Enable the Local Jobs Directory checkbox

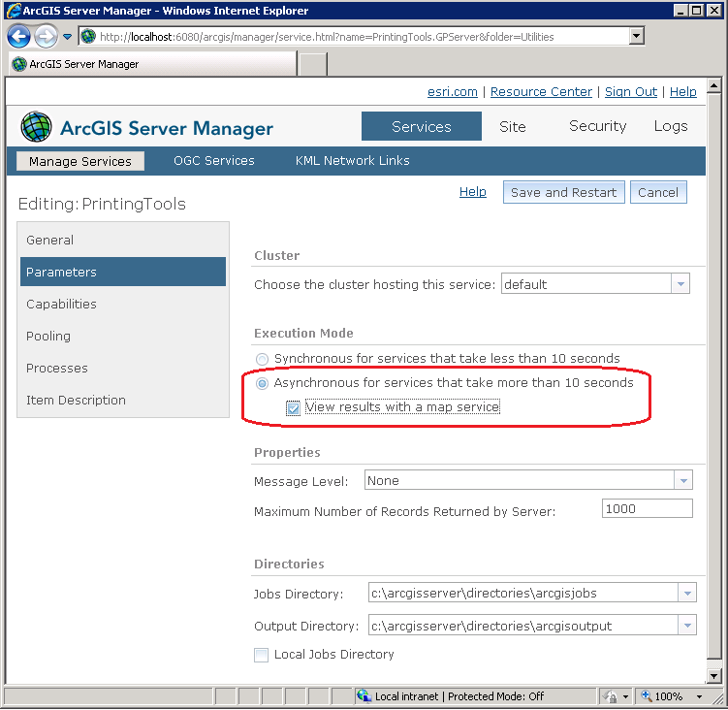261,655
